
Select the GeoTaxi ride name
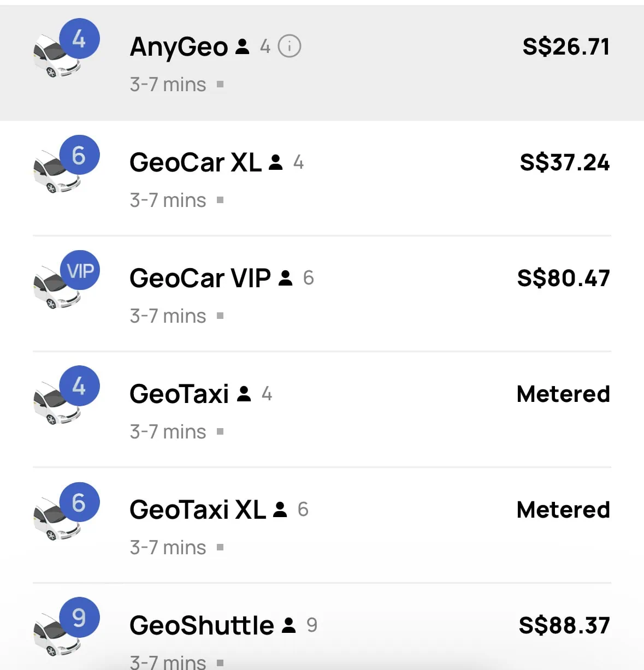[x=179, y=394]
